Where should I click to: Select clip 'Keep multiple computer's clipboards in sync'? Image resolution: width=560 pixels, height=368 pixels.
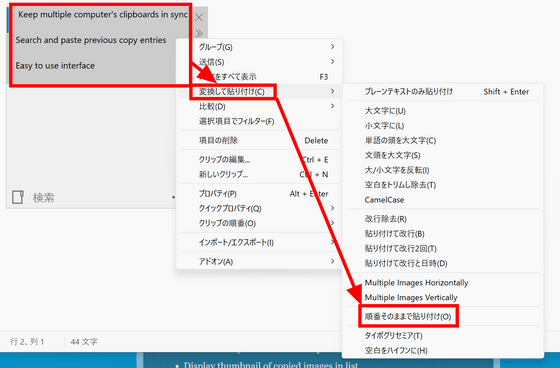[102, 15]
